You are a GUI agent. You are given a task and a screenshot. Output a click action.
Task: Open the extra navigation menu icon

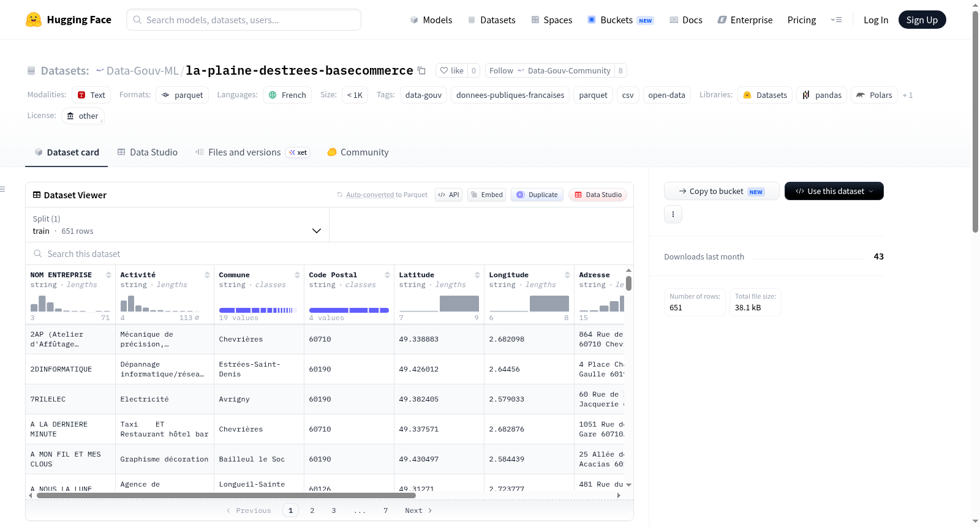(x=836, y=20)
